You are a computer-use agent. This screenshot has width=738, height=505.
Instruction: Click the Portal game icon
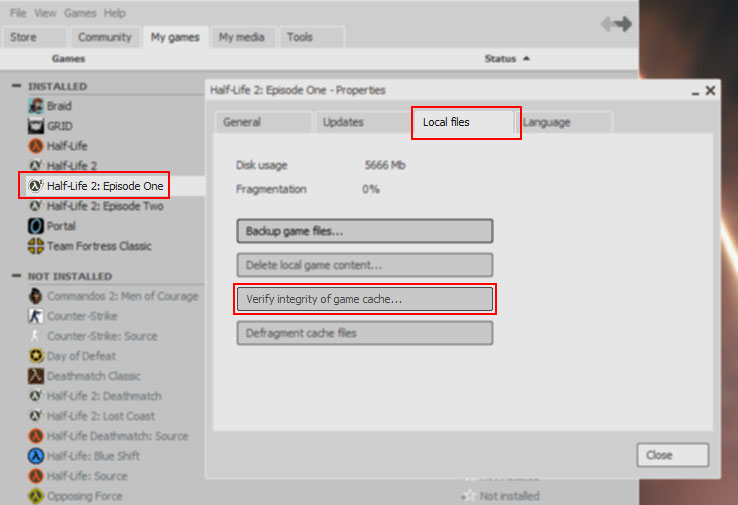coord(36,226)
